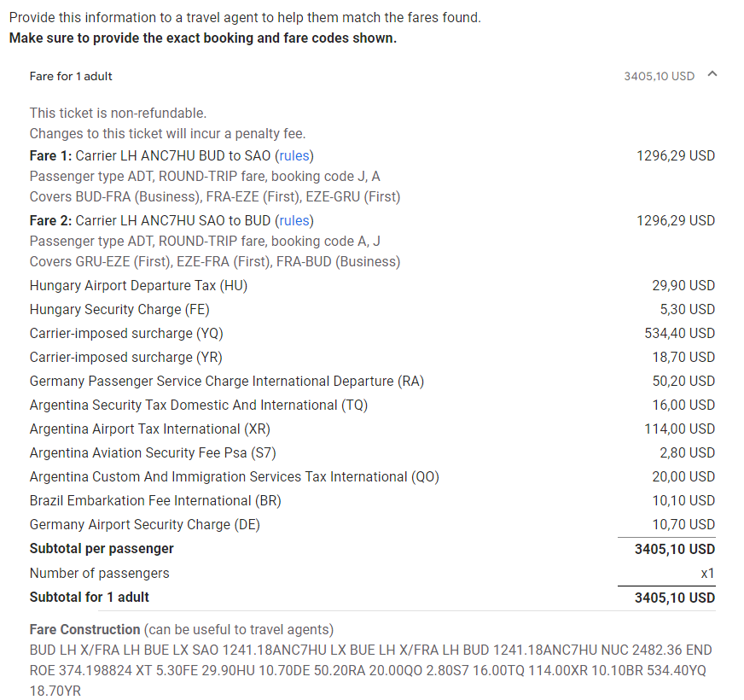Click the Fare Construction heading
This screenshot has width=744, height=700.
click(x=85, y=629)
